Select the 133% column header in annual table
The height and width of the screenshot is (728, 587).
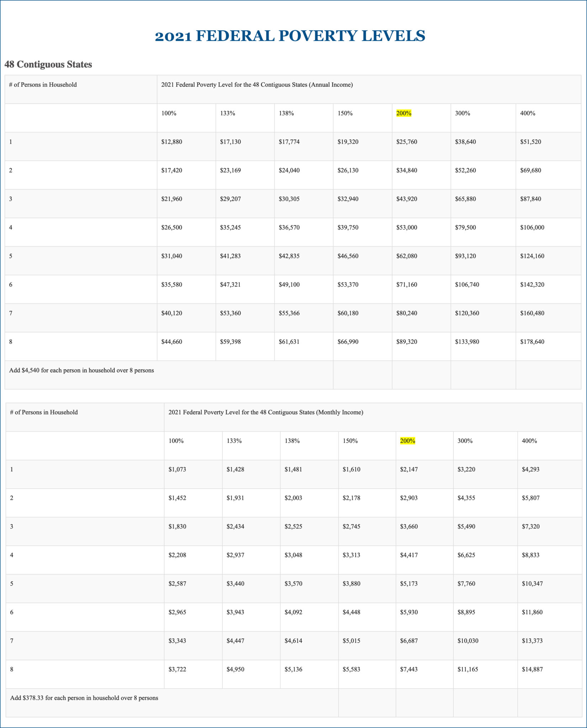[228, 113]
